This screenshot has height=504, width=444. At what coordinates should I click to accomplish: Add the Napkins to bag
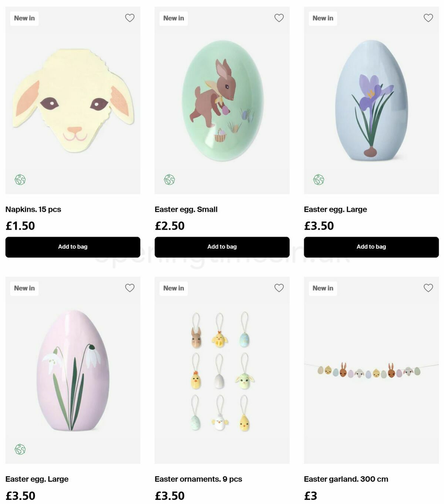click(73, 247)
